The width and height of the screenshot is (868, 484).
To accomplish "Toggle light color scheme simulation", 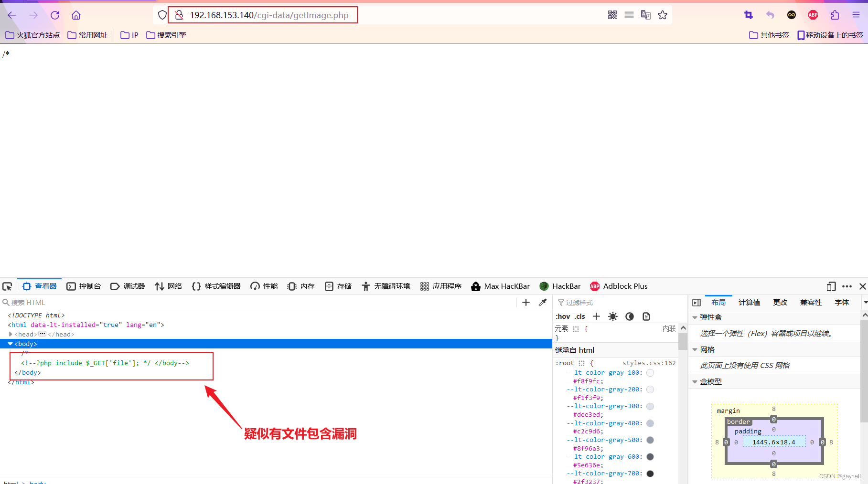I will click(x=613, y=316).
